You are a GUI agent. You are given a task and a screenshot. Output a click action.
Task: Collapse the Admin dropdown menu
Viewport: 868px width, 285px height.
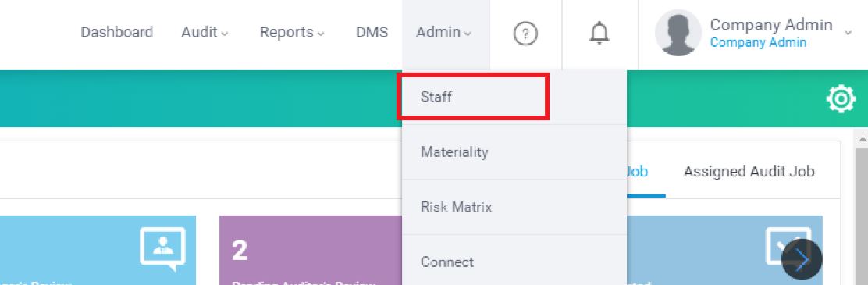[445, 33]
